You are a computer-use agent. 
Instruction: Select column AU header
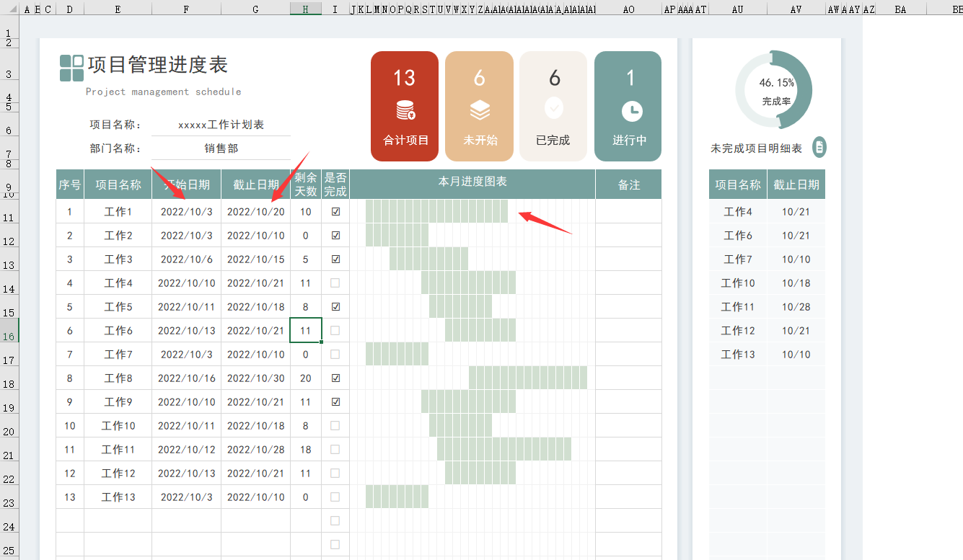[737, 9]
